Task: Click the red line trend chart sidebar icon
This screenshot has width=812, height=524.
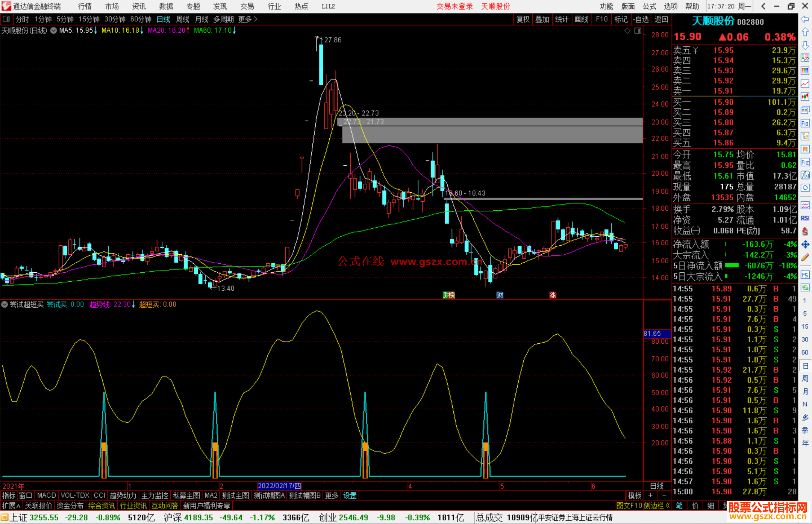Action: 805,84
